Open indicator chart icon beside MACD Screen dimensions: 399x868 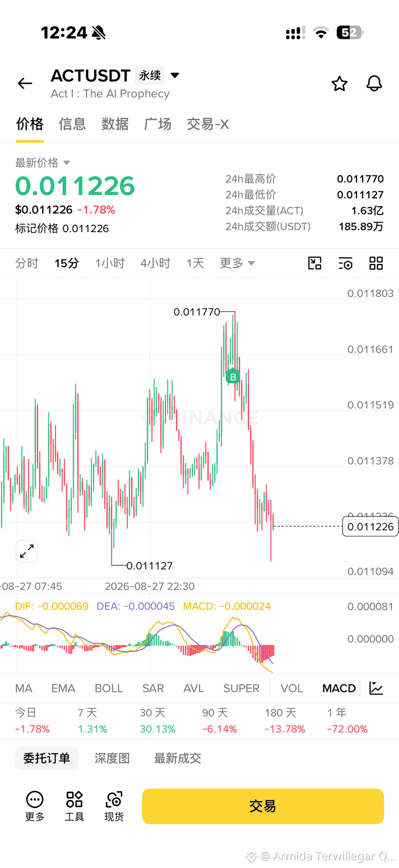coord(376,688)
